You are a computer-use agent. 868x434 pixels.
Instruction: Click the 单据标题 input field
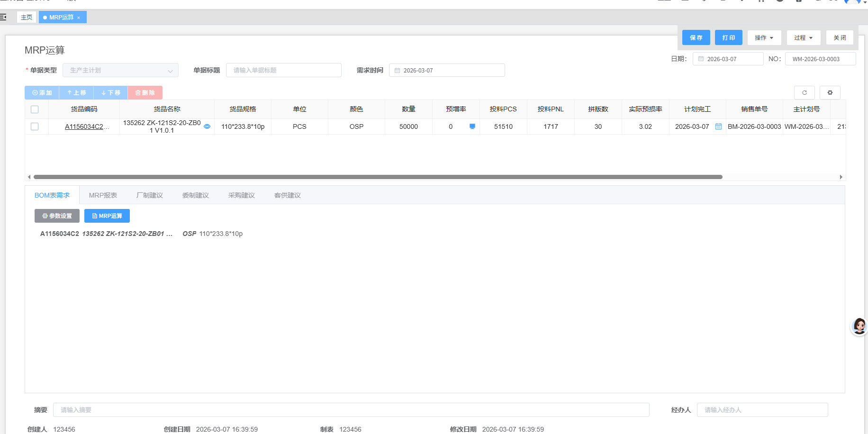pos(283,71)
